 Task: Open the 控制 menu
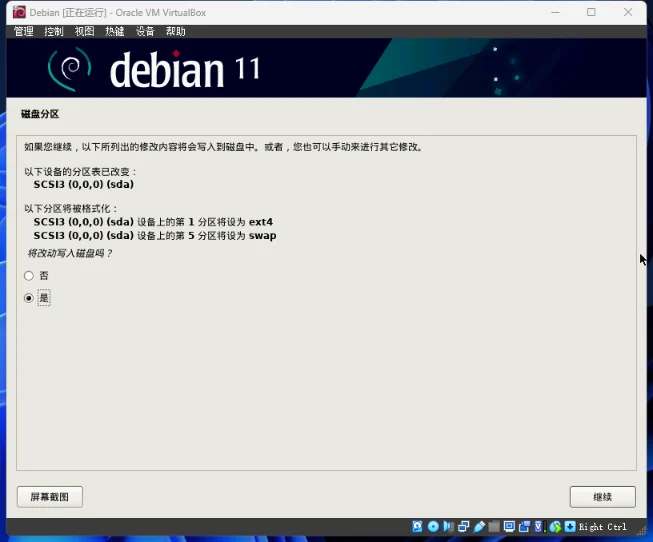click(54, 31)
